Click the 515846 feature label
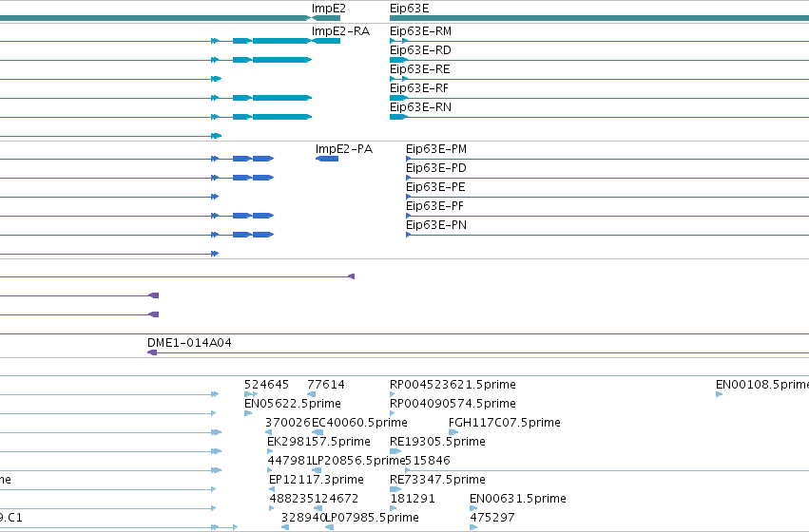 point(428,461)
